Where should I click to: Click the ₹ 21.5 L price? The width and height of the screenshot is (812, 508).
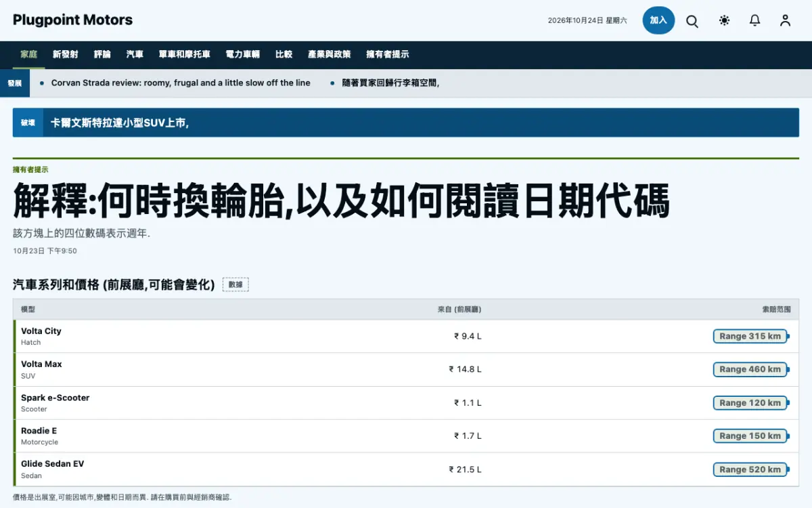pyautogui.click(x=465, y=469)
